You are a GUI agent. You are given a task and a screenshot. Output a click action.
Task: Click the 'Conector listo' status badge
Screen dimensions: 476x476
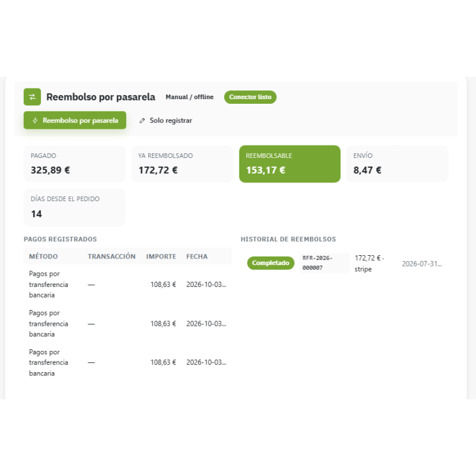pyautogui.click(x=250, y=97)
